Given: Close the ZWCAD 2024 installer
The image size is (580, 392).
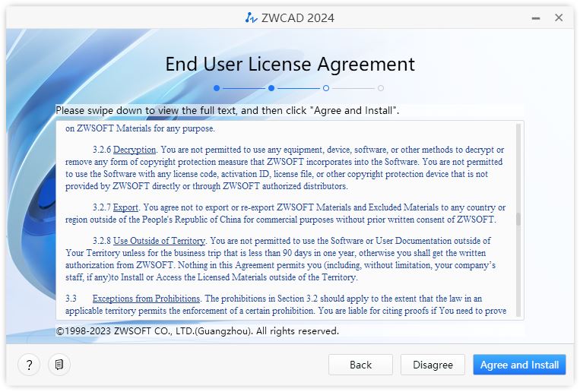Looking at the screenshot, I should (x=559, y=17).
